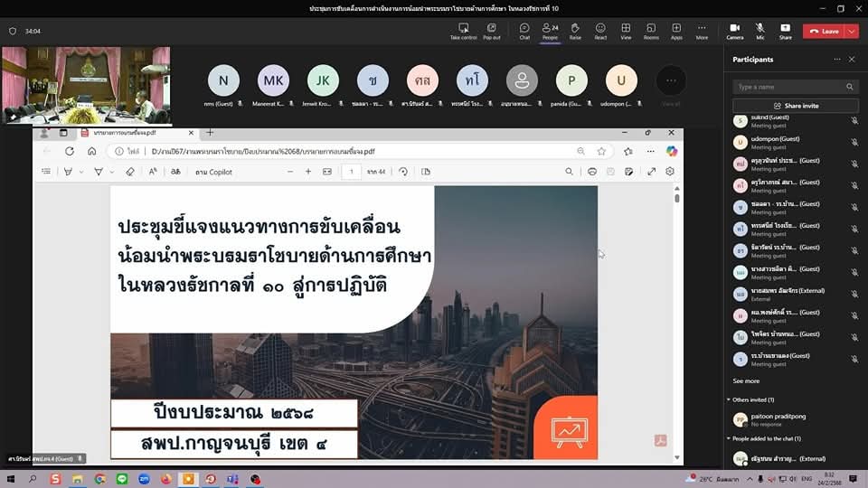Click the Type a name search field

(x=795, y=87)
